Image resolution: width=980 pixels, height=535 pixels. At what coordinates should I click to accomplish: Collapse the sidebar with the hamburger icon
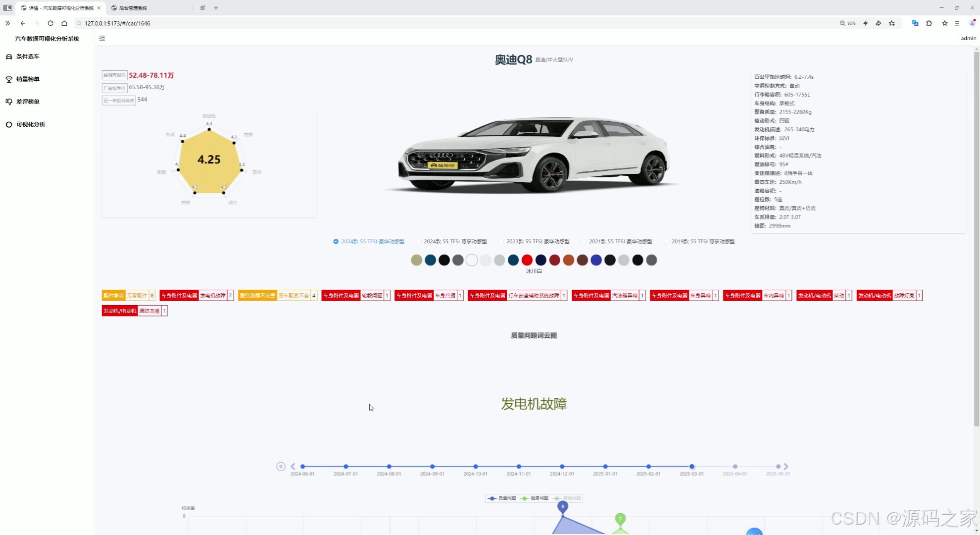(x=102, y=38)
